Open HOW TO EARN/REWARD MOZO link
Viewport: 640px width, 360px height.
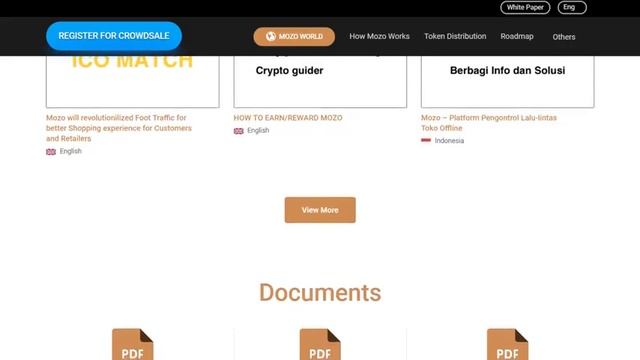(288, 118)
